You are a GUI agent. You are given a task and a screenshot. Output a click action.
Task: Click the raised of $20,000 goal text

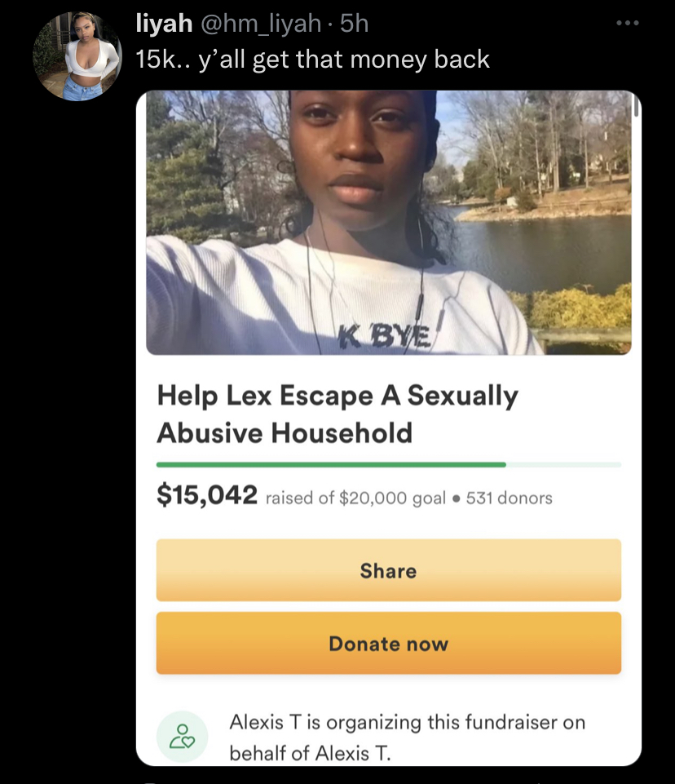tap(355, 498)
